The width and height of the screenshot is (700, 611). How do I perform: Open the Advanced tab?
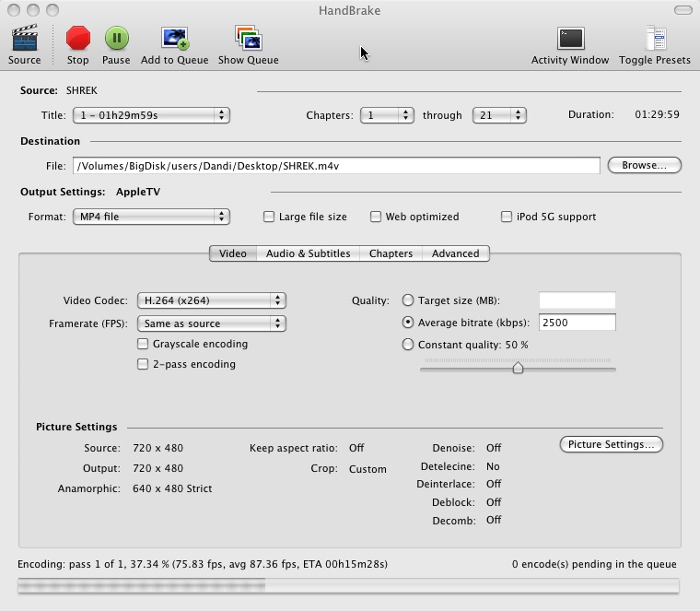455,253
